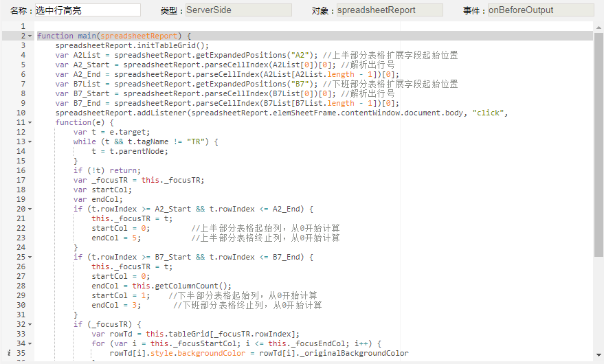
Task: Click the "click" string on line 10
Action: coord(488,113)
